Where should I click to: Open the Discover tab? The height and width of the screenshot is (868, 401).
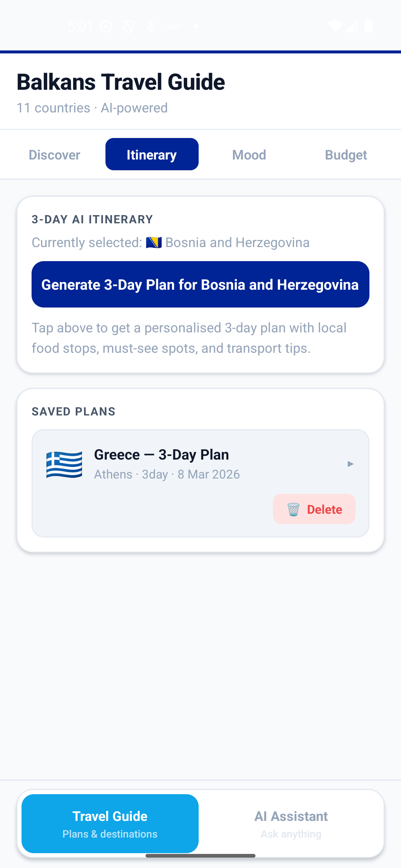pyautogui.click(x=54, y=154)
